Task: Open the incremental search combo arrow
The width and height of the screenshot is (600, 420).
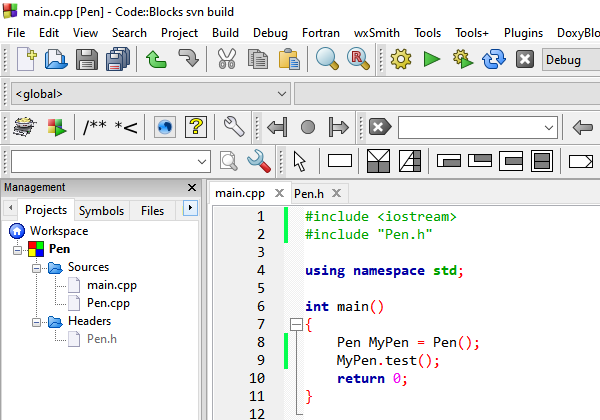Action: click(202, 161)
